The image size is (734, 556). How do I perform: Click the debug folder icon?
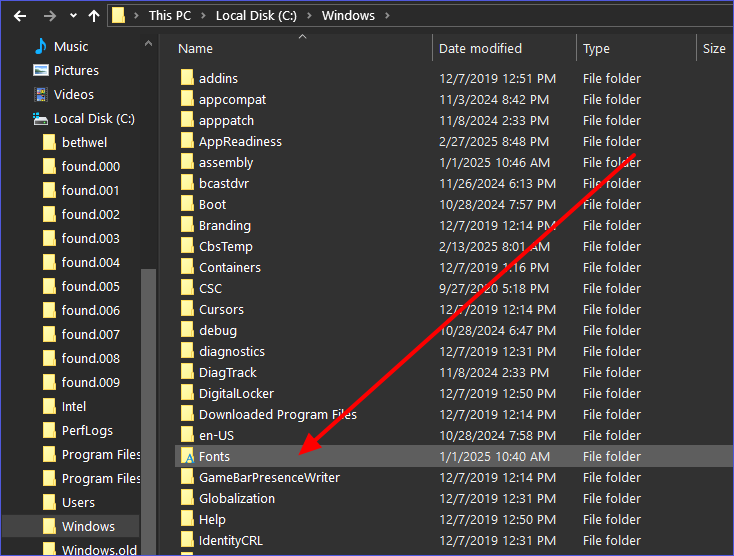click(187, 330)
